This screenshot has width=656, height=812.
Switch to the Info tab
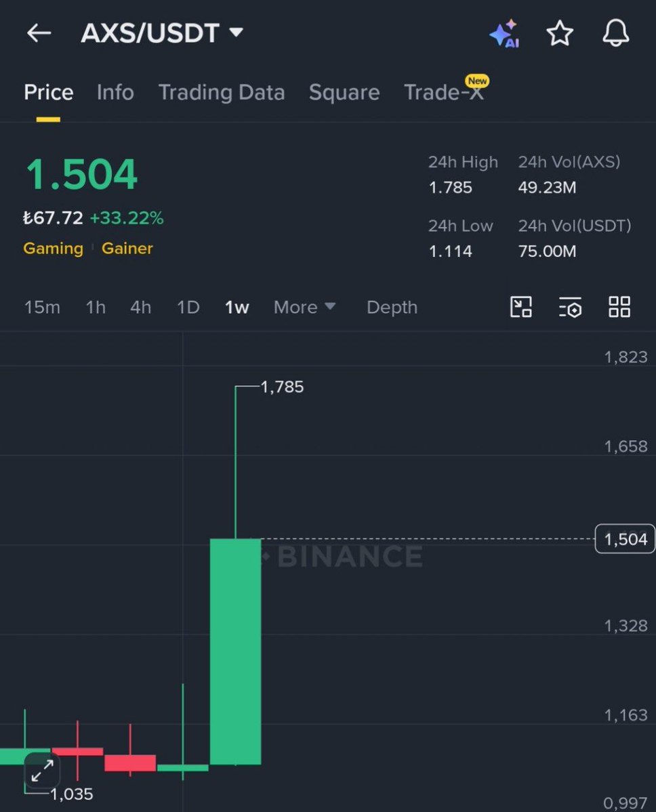[115, 93]
